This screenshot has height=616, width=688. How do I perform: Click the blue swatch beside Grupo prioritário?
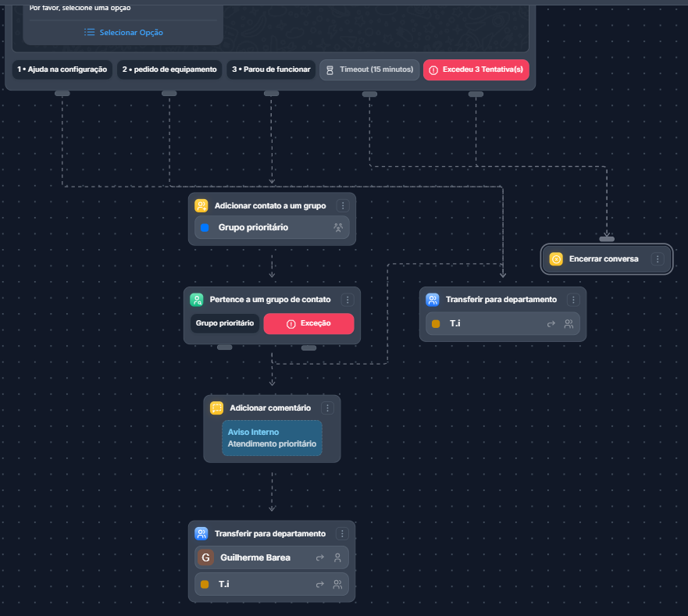[205, 227]
